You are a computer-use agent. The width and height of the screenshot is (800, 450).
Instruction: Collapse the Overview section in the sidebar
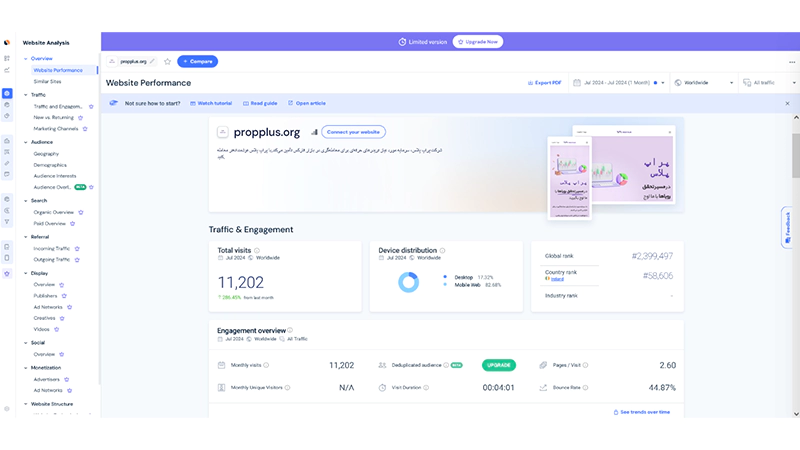click(26, 59)
